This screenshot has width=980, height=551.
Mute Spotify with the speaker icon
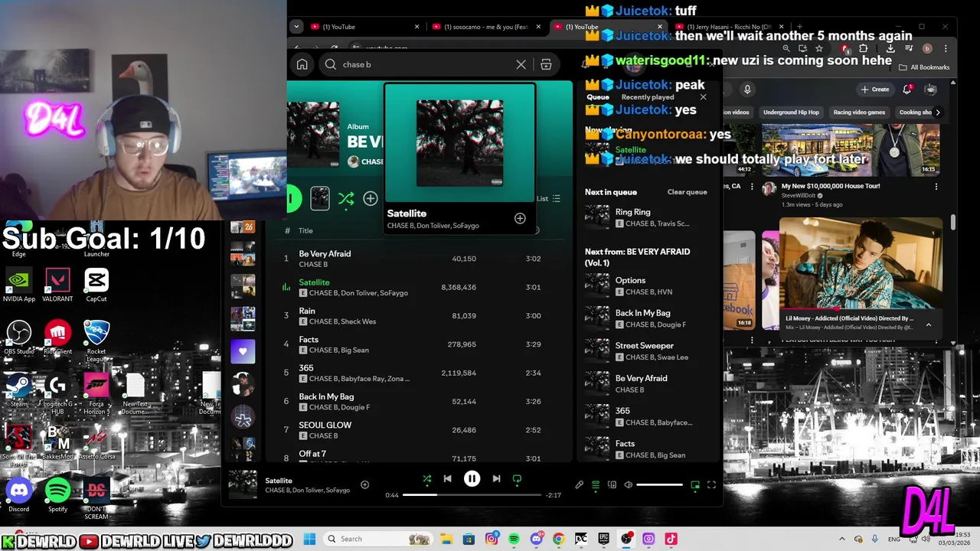(629, 485)
